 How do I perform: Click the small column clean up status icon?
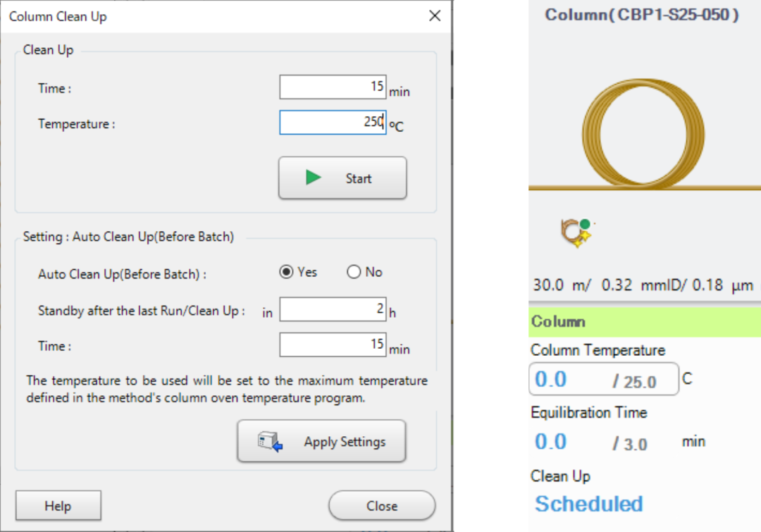[576, 233]
